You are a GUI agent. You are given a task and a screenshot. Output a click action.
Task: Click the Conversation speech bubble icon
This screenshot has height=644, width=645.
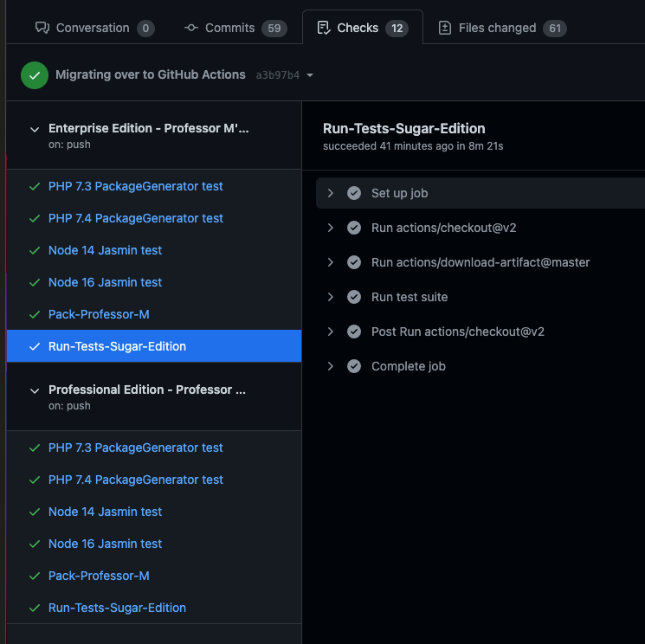coord(42,28)
